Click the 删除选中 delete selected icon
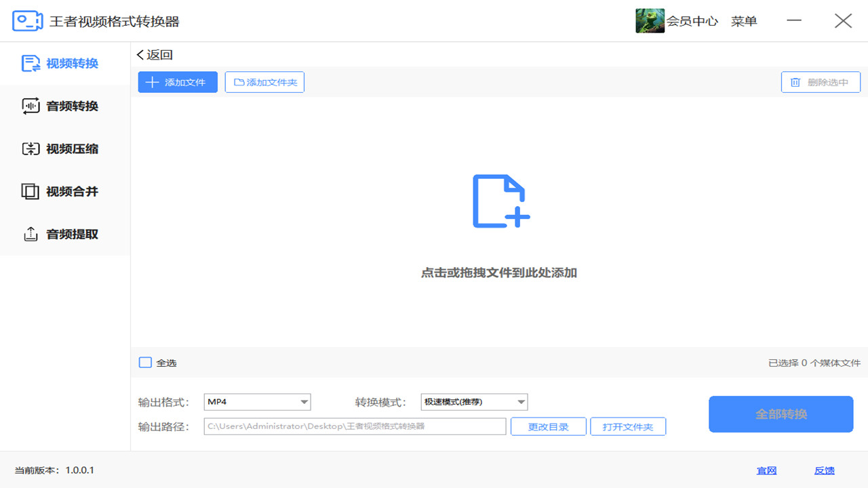The height and width of the screenshot is (488, 868). pos(796,81)
